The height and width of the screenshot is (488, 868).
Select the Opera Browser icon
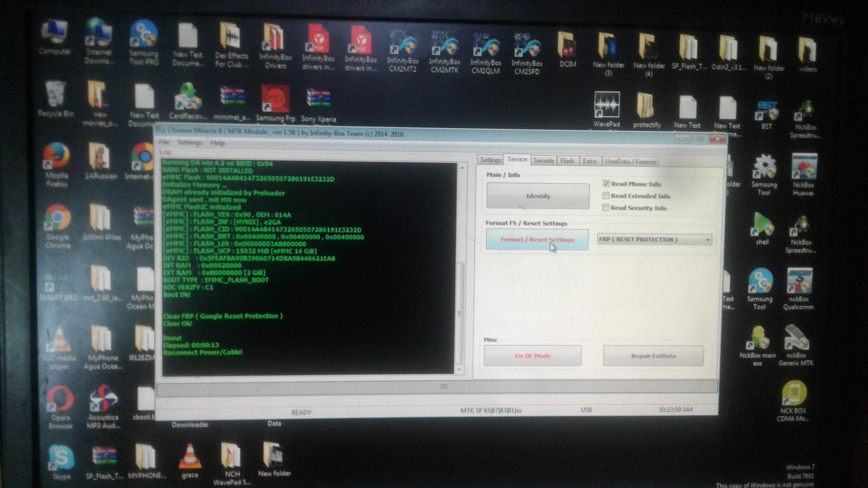(x=60, y=408)
